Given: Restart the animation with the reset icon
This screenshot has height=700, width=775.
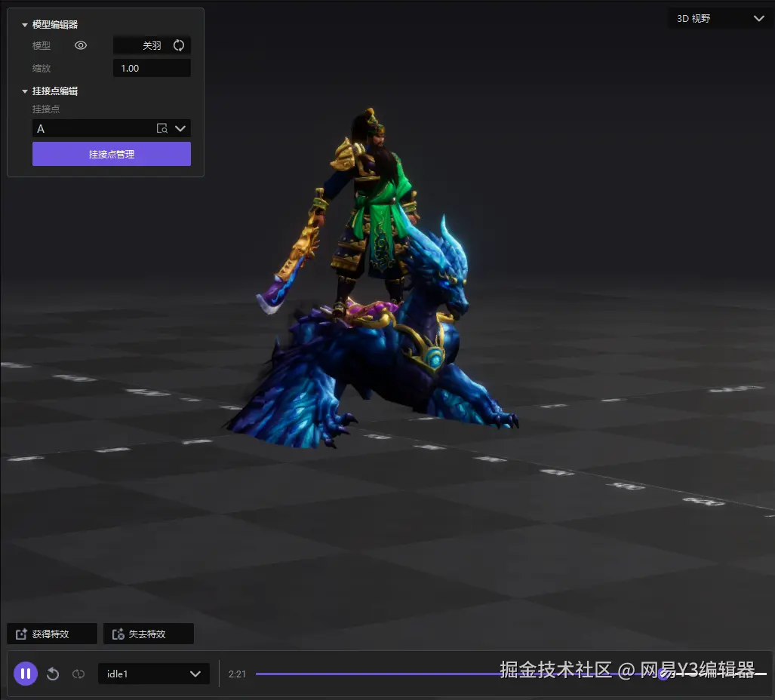Looking at the screenshot, I should point(53,674).
